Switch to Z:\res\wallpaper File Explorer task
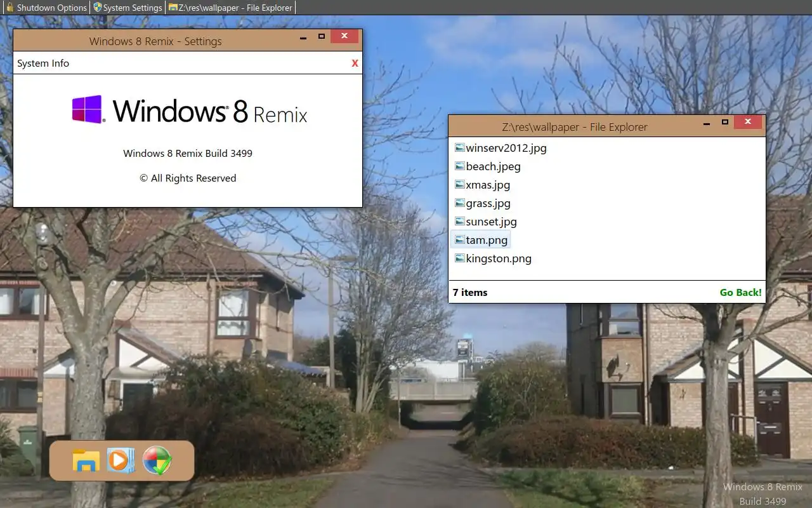 pos(230,8)
